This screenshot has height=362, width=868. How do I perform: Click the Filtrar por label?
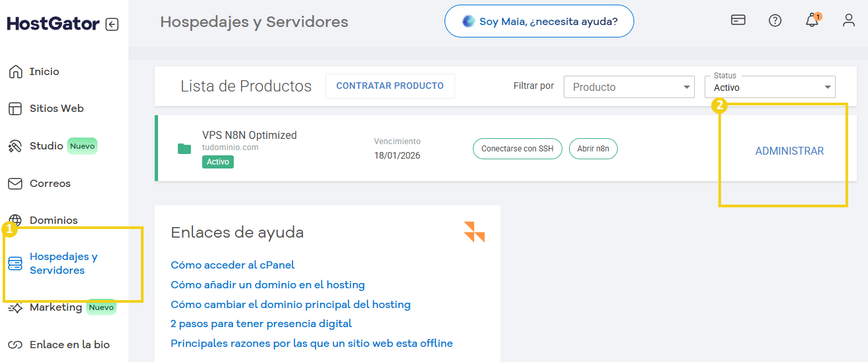(x=533, y=86)
